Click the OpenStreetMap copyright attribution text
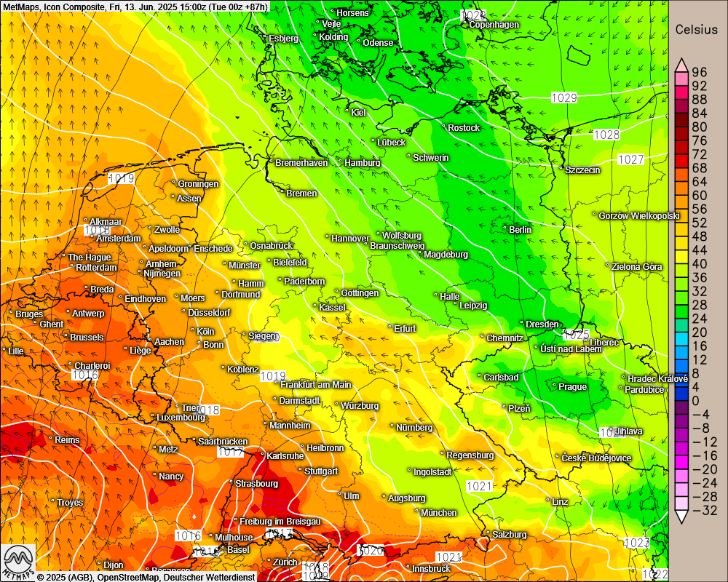Screen dimensions: 728x582 coord(146,577)
